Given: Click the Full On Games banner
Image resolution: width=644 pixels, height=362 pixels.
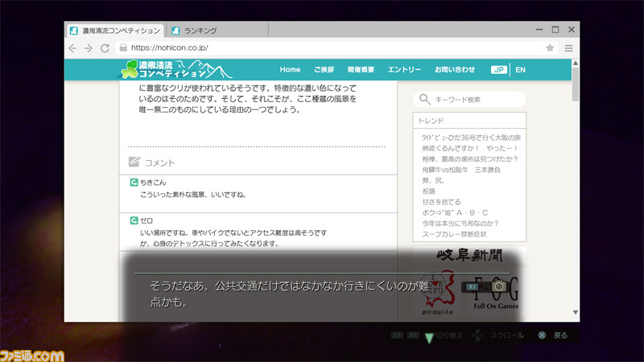Looking at the screenshot, I should coord(496,294).
